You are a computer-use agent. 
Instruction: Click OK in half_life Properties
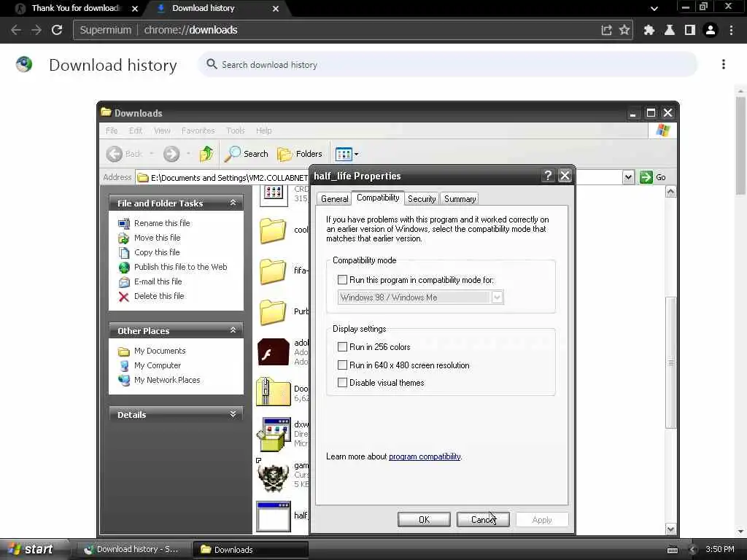pyautogui.click(x=424, y=519)
